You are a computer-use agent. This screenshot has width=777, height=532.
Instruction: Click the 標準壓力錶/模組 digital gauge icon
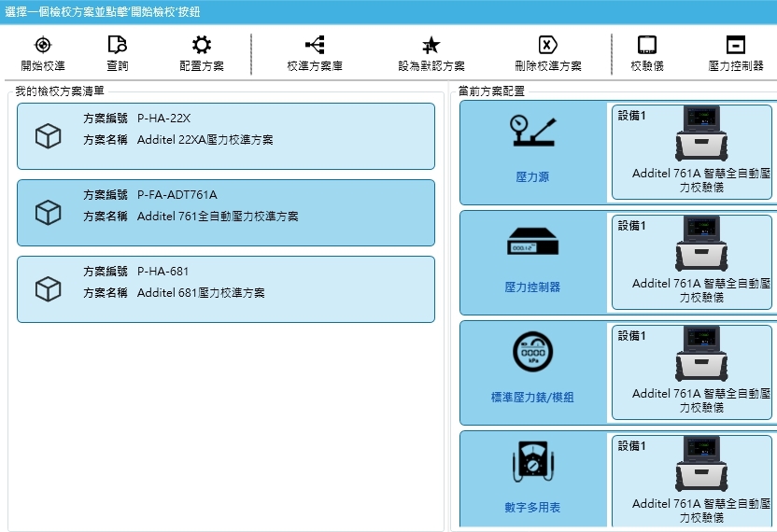(532, 352)
